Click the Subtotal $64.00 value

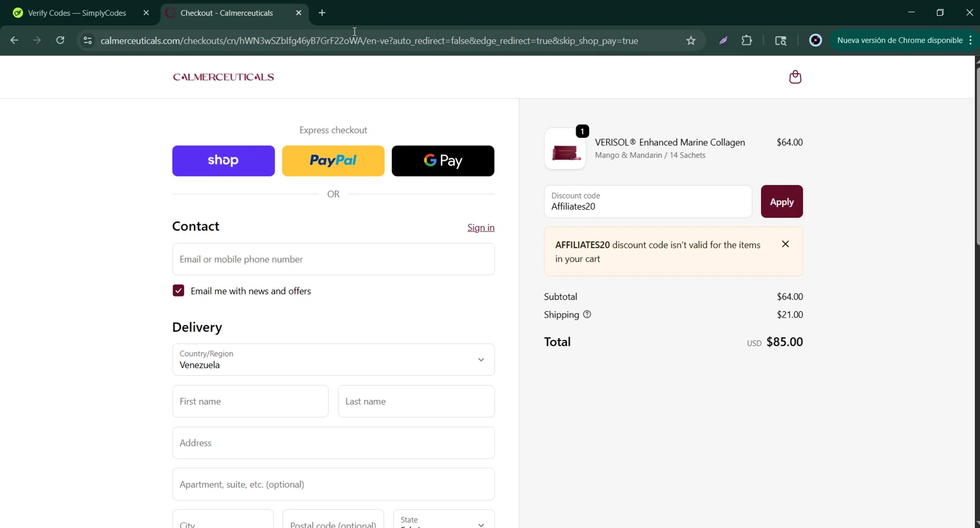tap(790, 297)
